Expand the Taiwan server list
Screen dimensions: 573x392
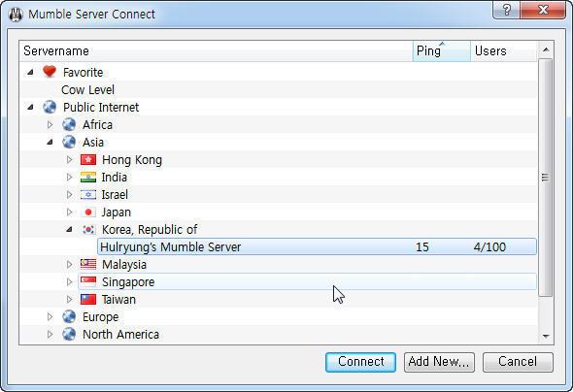[69, 299]
